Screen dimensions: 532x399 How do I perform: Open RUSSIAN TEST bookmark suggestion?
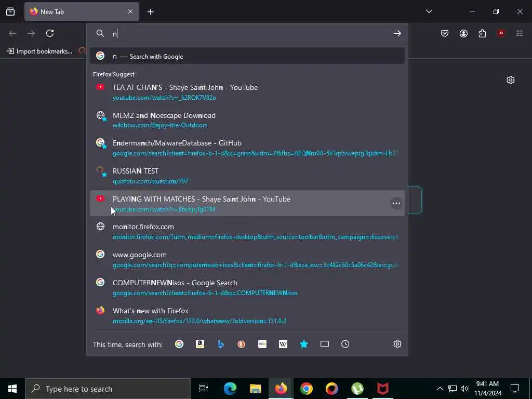point(247,176)
